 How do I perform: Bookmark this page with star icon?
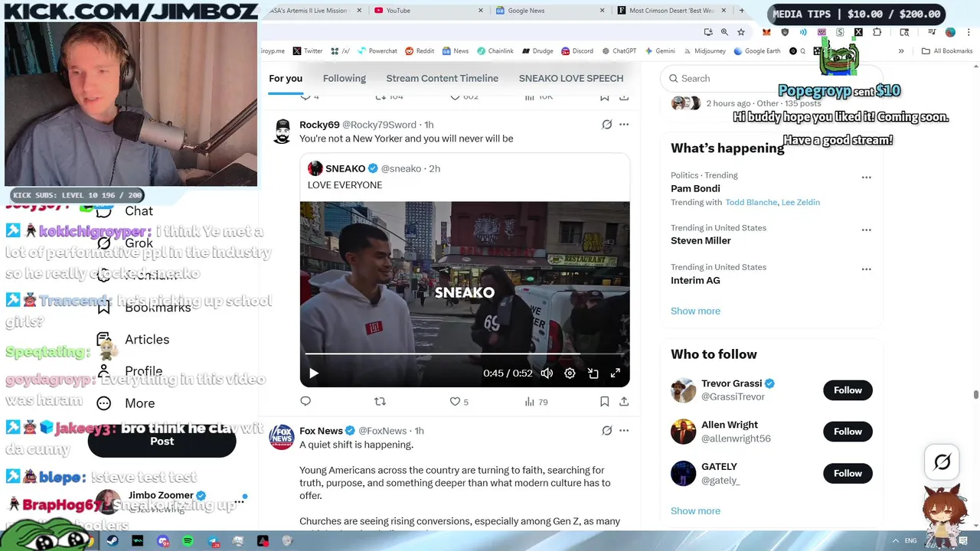[741, 32]
